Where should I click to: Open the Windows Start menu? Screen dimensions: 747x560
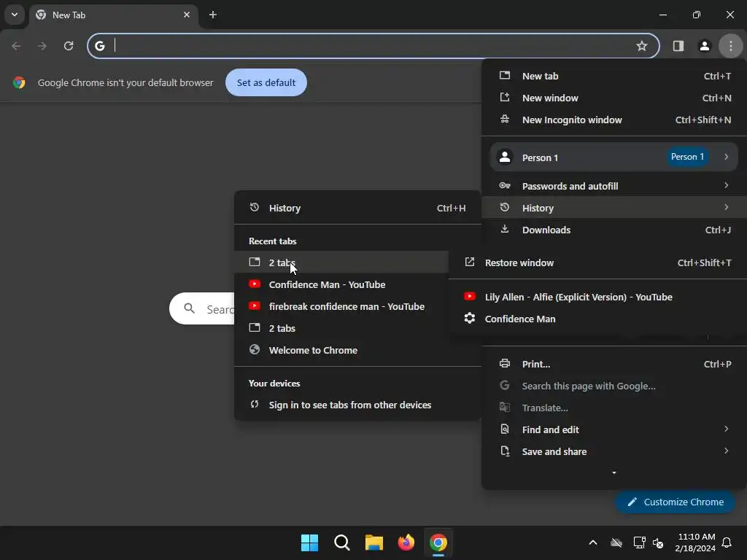[309, 542]
